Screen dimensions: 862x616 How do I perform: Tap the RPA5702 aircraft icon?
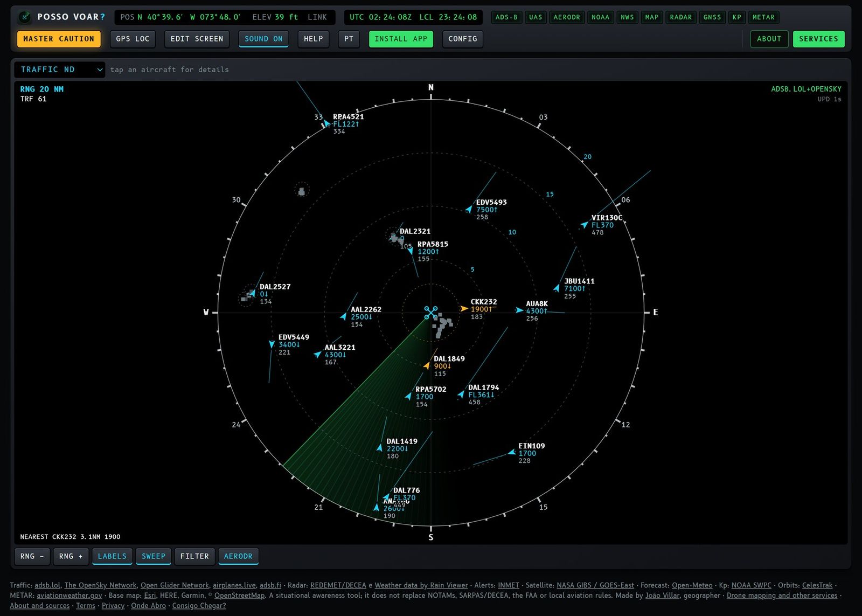(408, 396)
